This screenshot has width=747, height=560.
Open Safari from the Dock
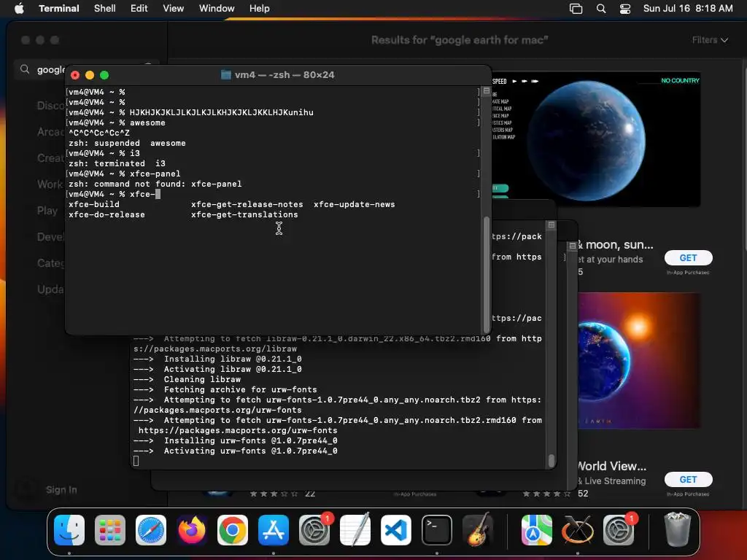(x=151, y=530)
